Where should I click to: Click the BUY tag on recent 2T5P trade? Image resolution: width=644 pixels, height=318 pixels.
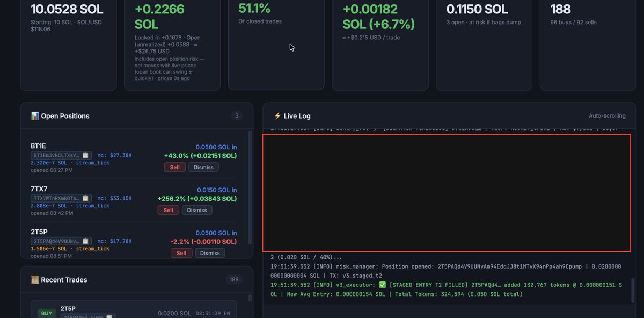click(x=46, y=313)
